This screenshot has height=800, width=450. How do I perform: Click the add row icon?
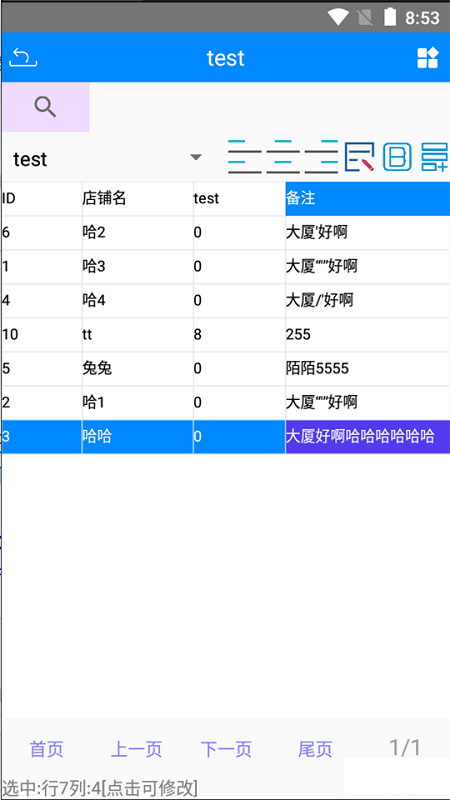pos(434,156)
